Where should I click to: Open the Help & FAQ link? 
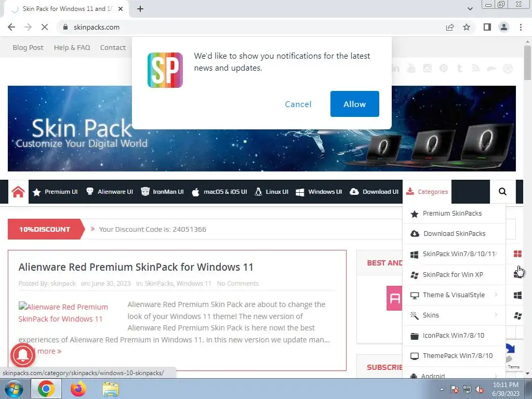click(72, 47)
